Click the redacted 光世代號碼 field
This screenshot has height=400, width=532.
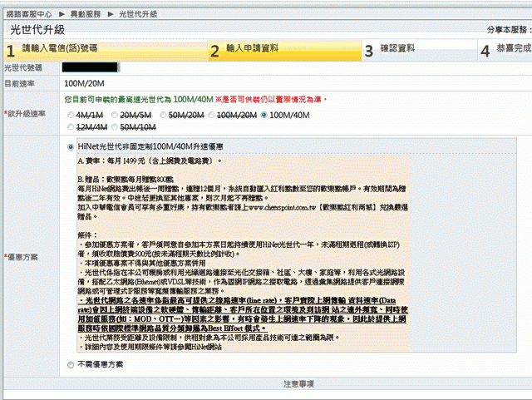point(90,67)
